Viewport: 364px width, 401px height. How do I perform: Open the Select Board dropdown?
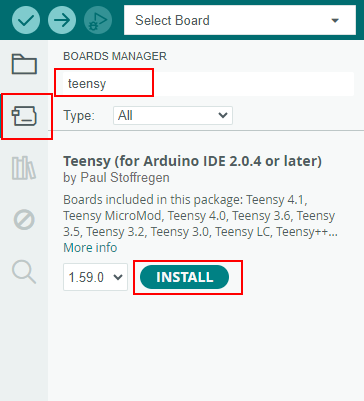tap(240, 20)
